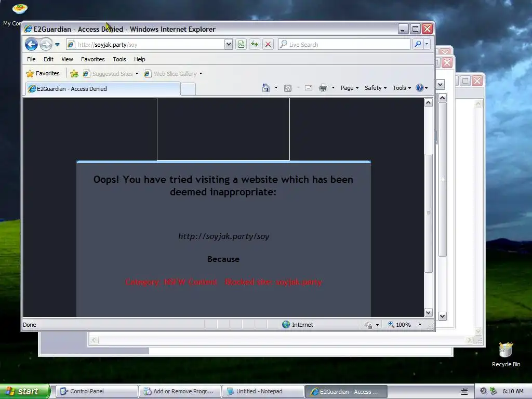Open the Page command menu
The width and height of the screenshot is (532, 399).
[x=350, y=88]
